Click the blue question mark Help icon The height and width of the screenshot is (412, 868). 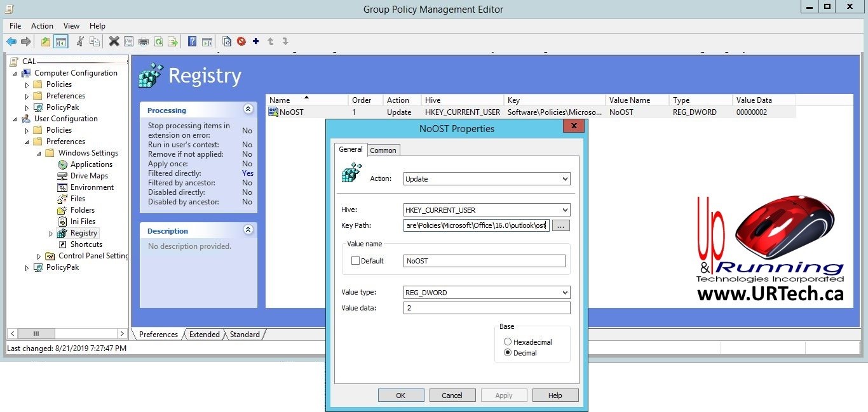click(192, 42)
